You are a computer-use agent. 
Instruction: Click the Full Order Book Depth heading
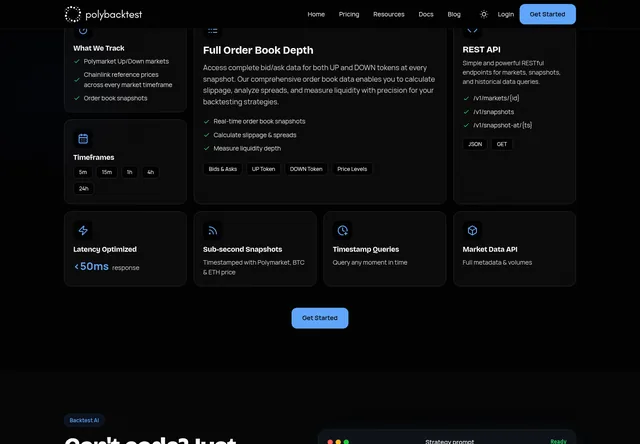pyautogui.click(x=258, y=50)
